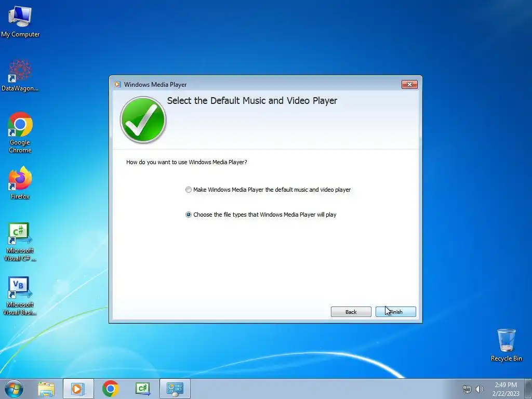
Task: Open Microsoft Visual C# desktop shortcut
Action: point(20,242)
